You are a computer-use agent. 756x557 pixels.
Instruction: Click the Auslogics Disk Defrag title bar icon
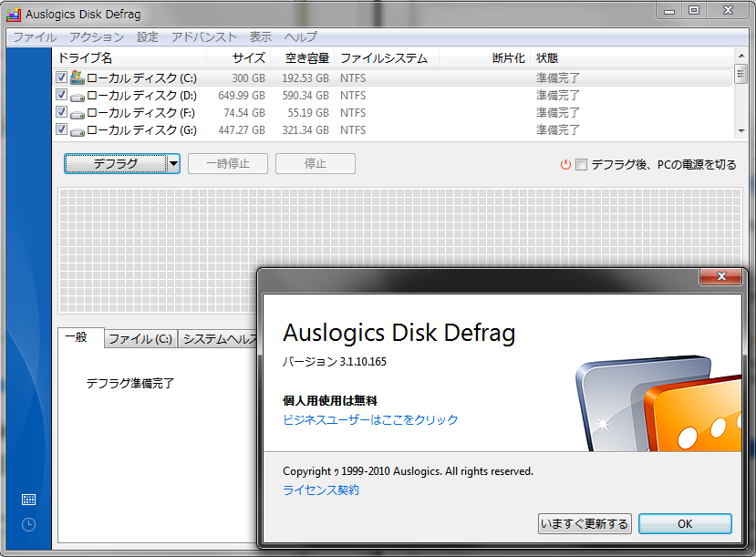[x=14, y=15]
